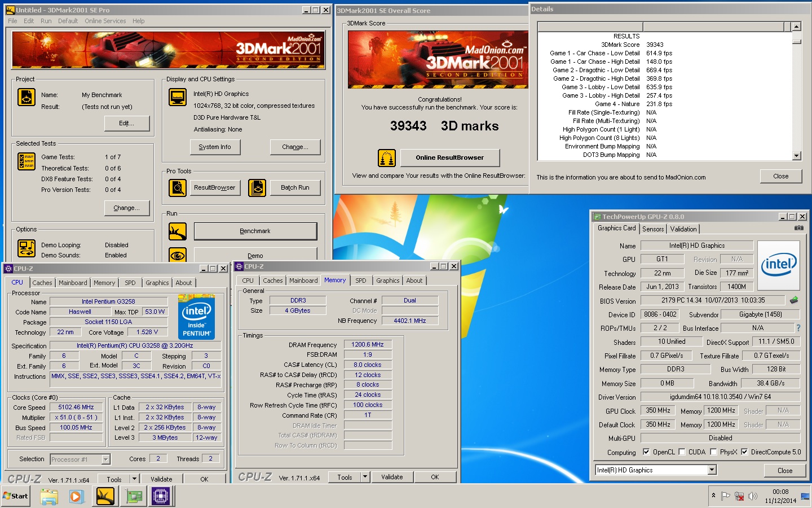Open the Run menu in 3DMark2001
This screenshot has height=508, width=812.
tap(46, 21)
